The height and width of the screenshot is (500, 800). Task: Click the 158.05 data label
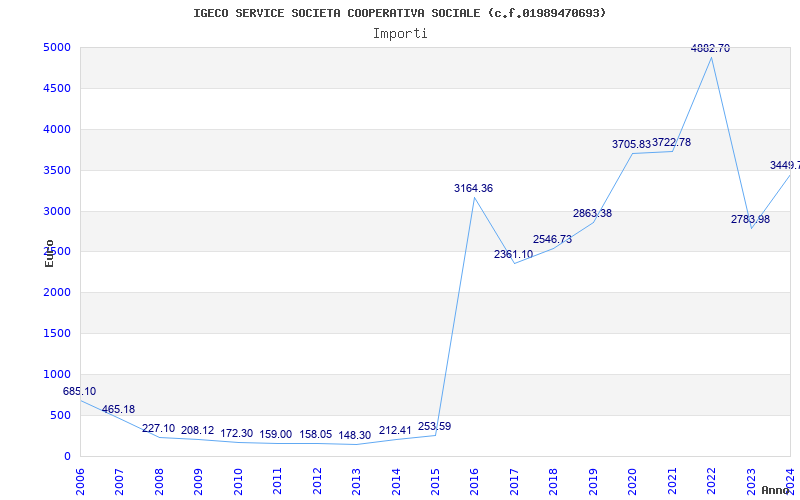click(315, 434)
